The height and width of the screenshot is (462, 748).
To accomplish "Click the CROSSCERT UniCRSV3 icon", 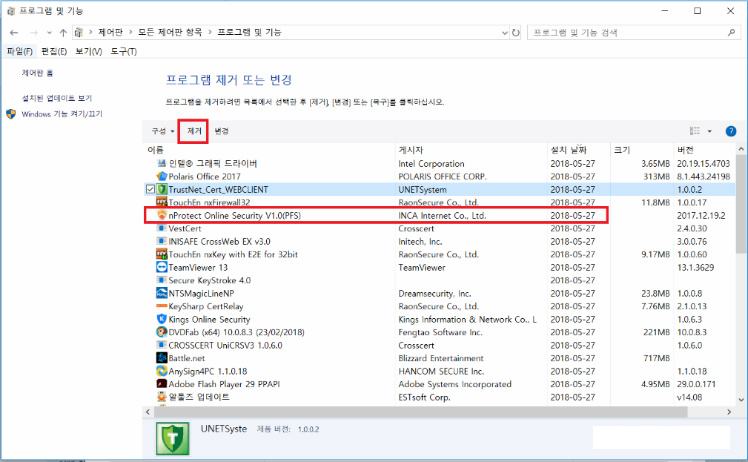I will click(162, 345).
